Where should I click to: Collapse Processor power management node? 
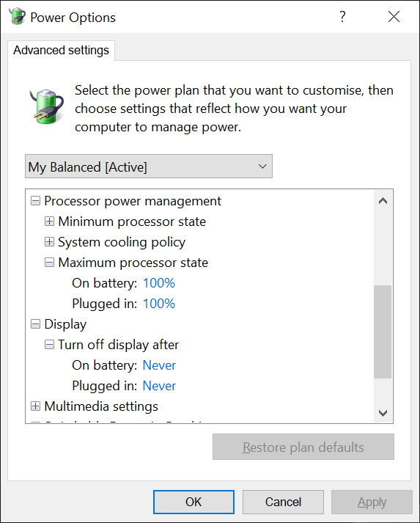35,201
